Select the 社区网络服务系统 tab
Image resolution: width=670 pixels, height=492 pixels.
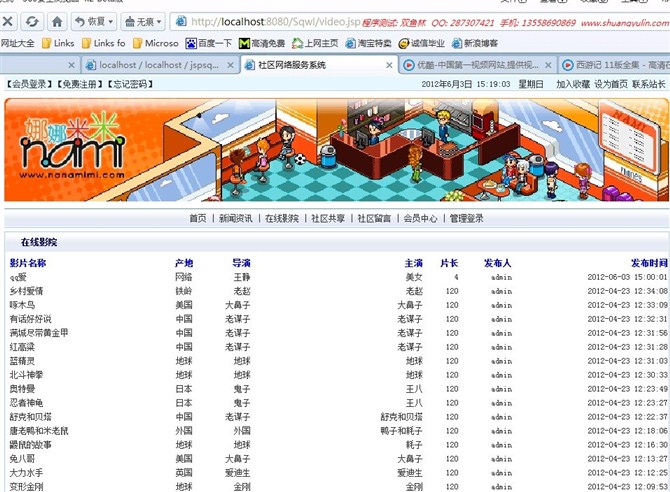point(292,65)
